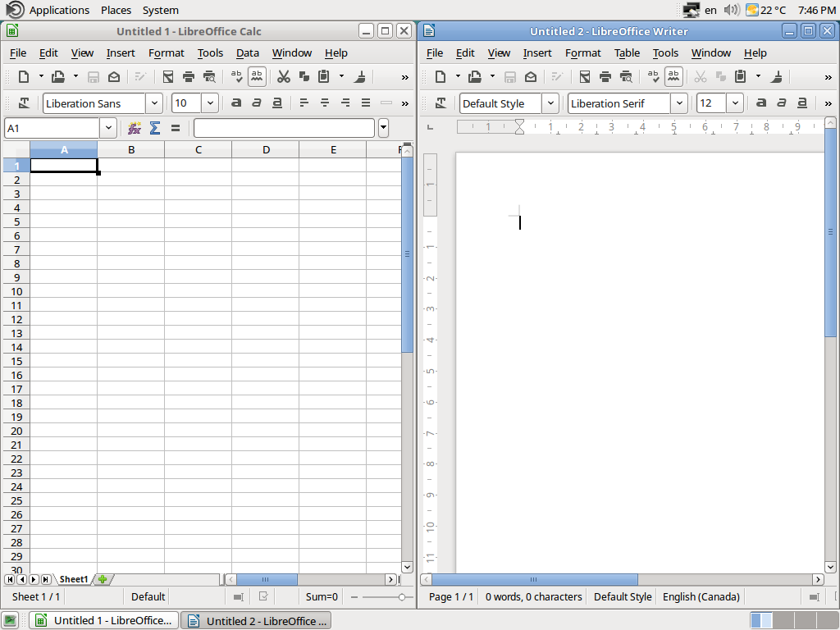The width and height of the screenshot is (840, 630).
Task: Switch to Untitled 2 Writer taskbar button
Action: (x=256, y=620)
